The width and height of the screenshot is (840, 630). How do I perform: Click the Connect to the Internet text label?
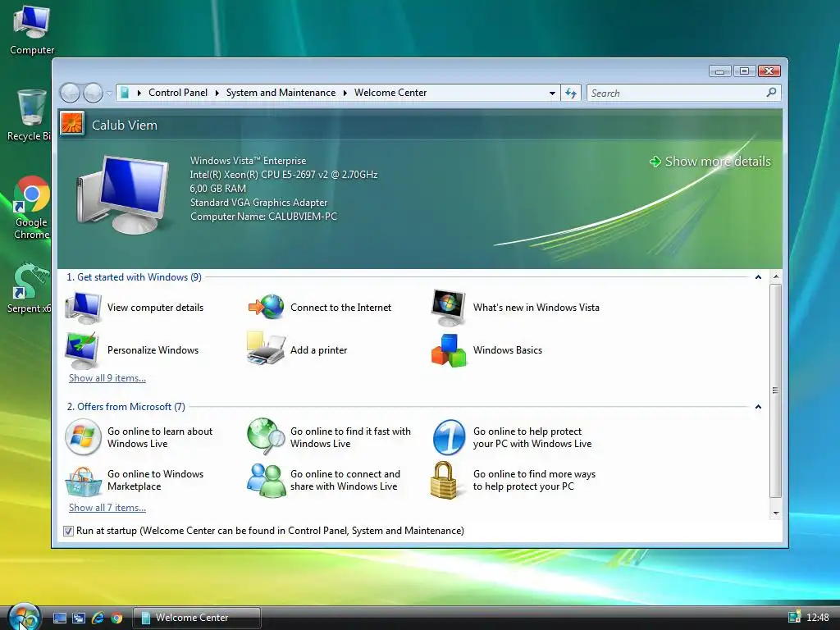(340, 308)
